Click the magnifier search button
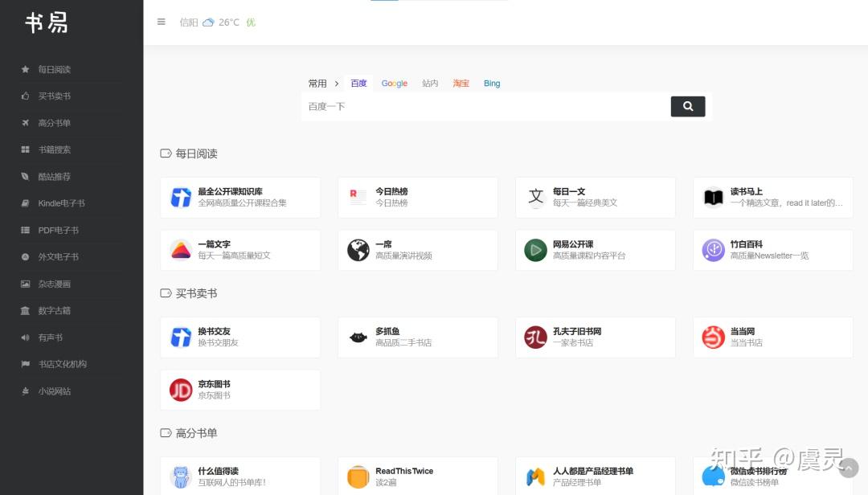868x495 pixels. coord(687,106)
